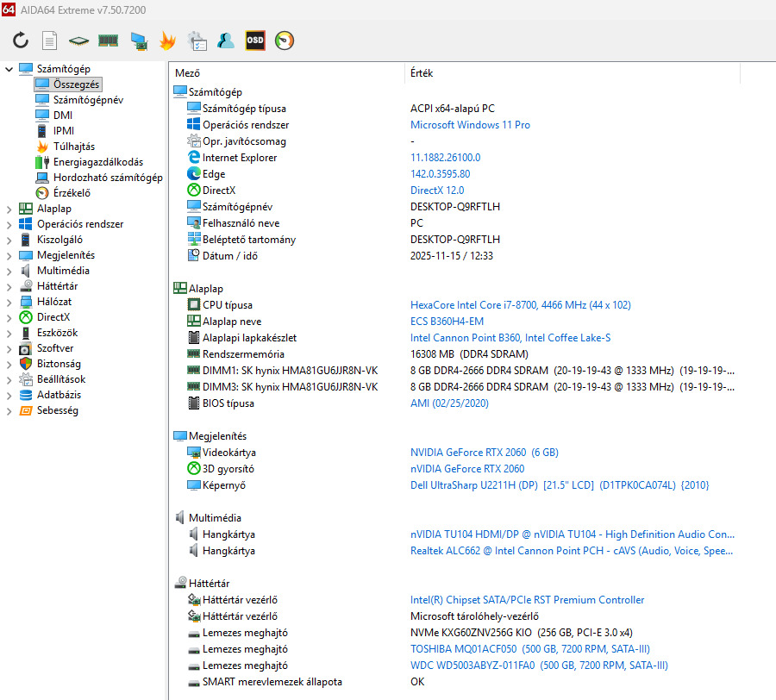The image size is (776, 700).
Task: Select the Túlhajtás flame tree icon
Action: coord(42,147)
